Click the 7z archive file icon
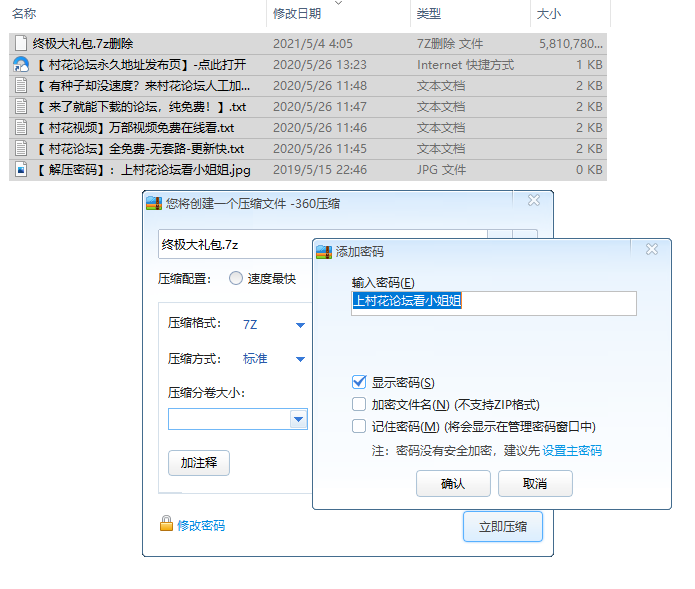The width and height of the screenshot is (695, 589). [x=21, y=44]
